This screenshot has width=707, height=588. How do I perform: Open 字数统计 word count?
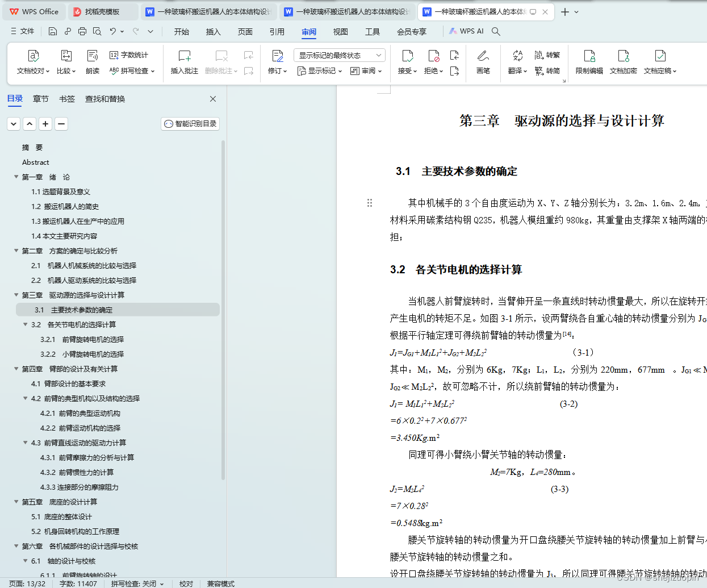pyautogui.click(x=129, y=55)
